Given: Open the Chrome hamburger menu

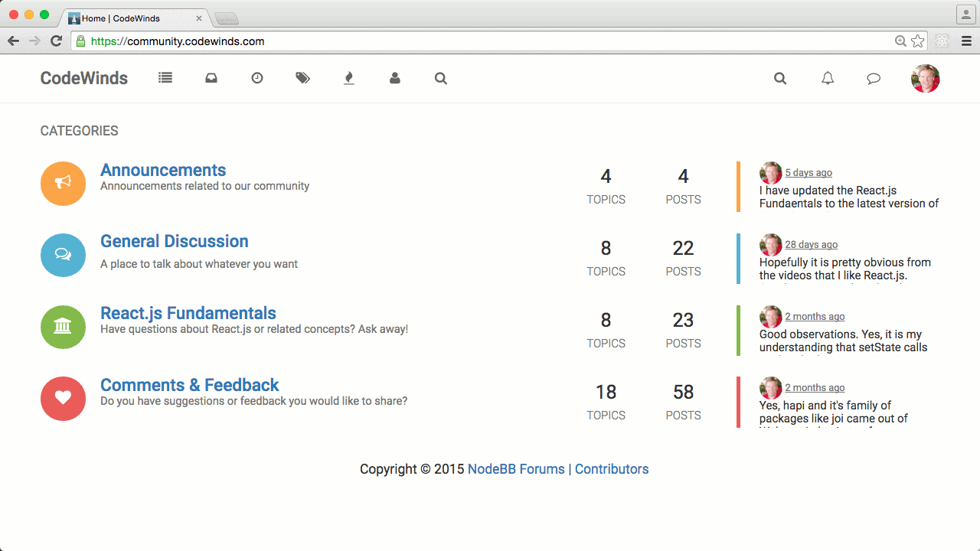Looking at the screenshot, I should (x=966, y=41).
